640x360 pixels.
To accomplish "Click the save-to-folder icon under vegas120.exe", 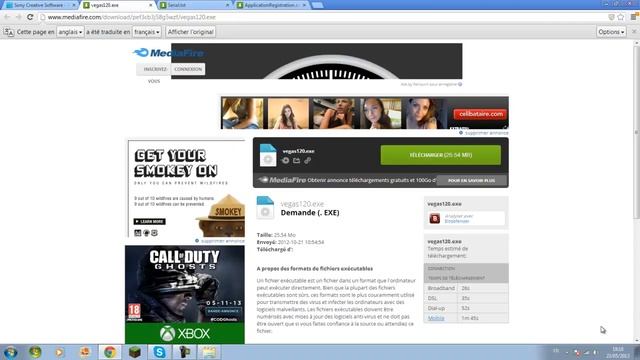I will [296, 160].
